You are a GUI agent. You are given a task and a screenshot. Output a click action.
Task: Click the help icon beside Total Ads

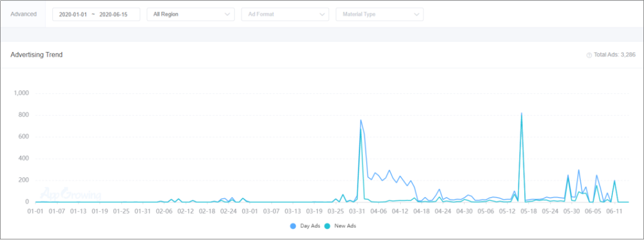click(589, 55)
